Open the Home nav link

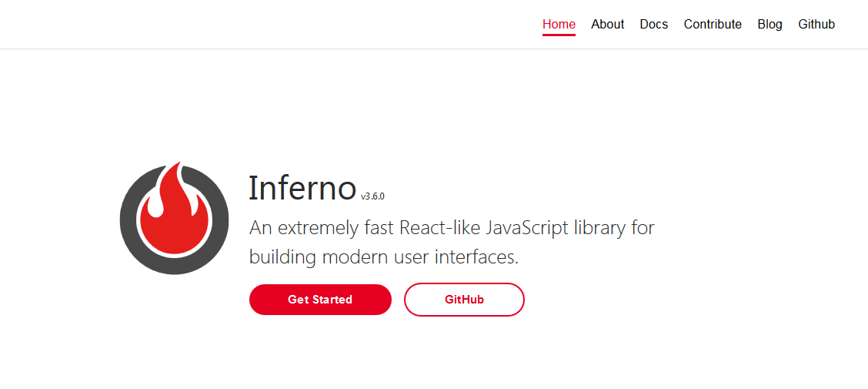pyautogui.click(x=559, y=25)
